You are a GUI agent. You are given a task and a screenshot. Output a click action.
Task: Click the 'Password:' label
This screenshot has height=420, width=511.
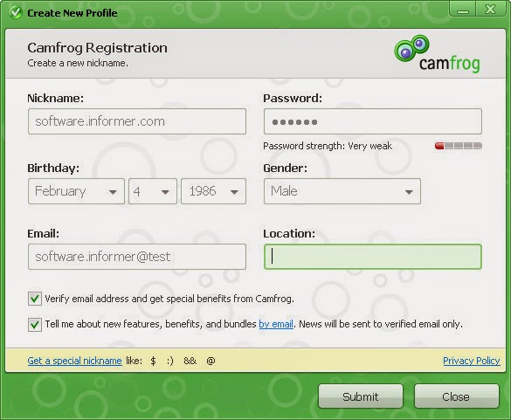click(x=293, y=99)
